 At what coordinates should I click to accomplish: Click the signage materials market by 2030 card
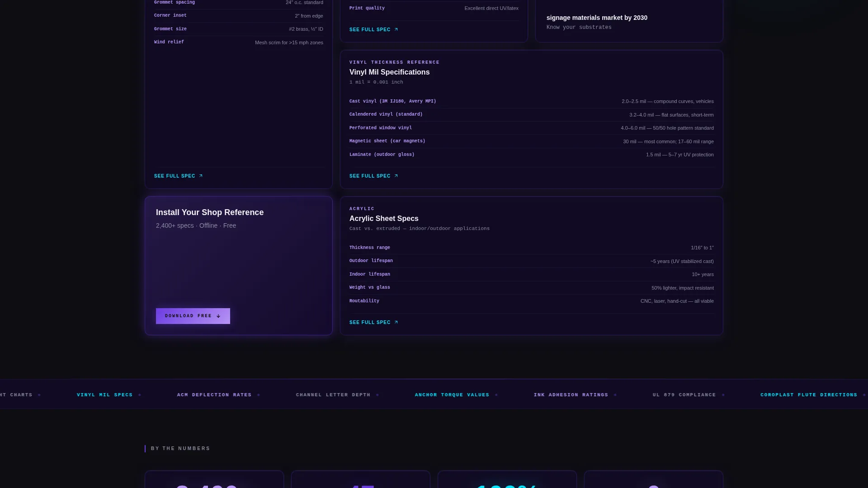pyautogui.click(x=629, y=21)
